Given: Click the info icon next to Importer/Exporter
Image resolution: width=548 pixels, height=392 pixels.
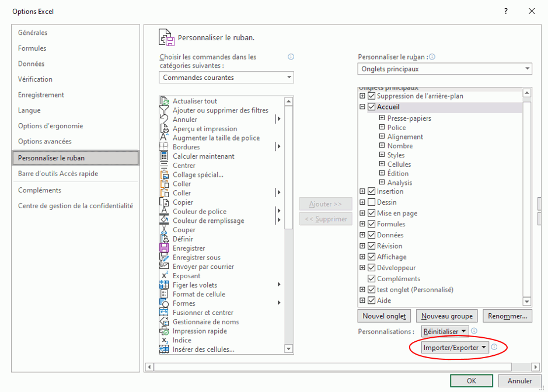Looking at the screenshot, I should coord(494,347).
